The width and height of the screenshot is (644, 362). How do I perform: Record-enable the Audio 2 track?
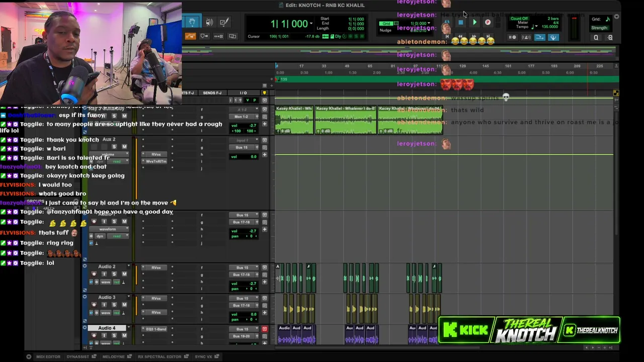94,274
